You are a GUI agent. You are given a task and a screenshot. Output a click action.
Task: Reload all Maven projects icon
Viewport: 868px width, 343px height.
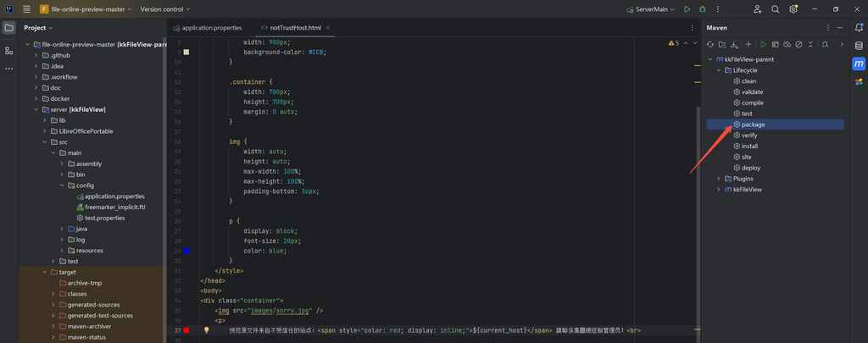pyautogui.click(x=711, y=44)
